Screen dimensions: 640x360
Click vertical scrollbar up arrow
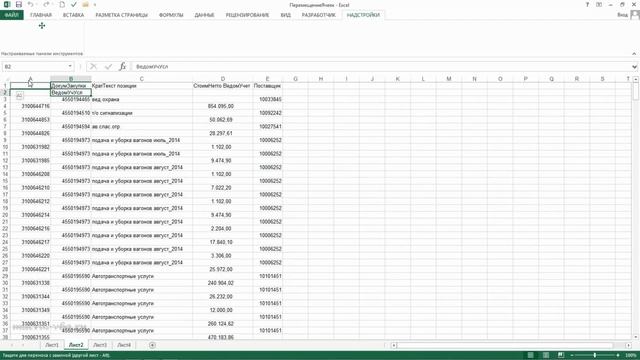click(636, 79)
